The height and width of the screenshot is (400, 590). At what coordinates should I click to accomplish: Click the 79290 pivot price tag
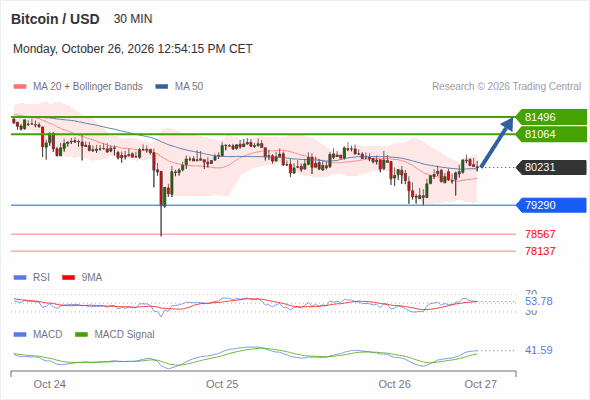[551, 205]
